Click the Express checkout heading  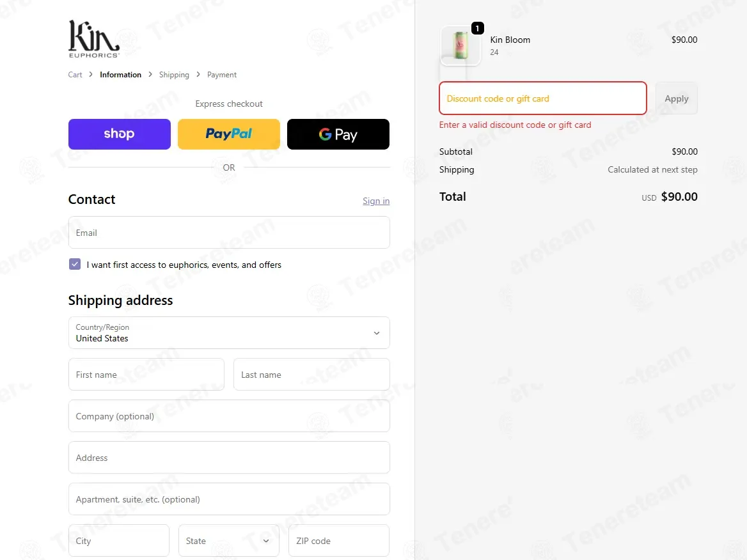tap(229, 104)
